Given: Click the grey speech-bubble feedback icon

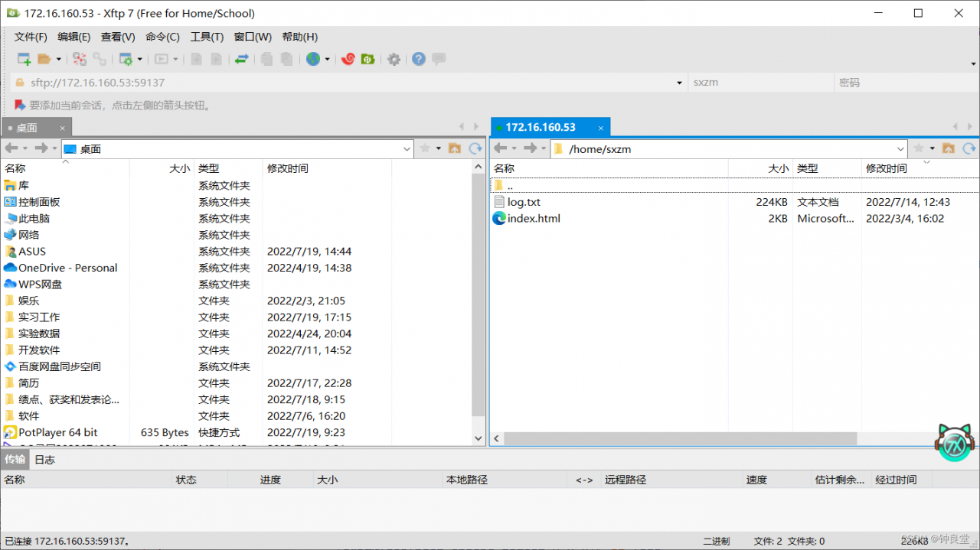Looking at the screenshot, I should pos(439,59).
